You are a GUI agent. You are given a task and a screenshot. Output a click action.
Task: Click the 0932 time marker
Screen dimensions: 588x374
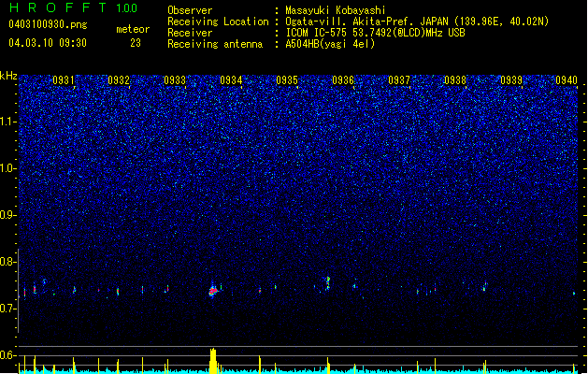[x=119, y=80]
